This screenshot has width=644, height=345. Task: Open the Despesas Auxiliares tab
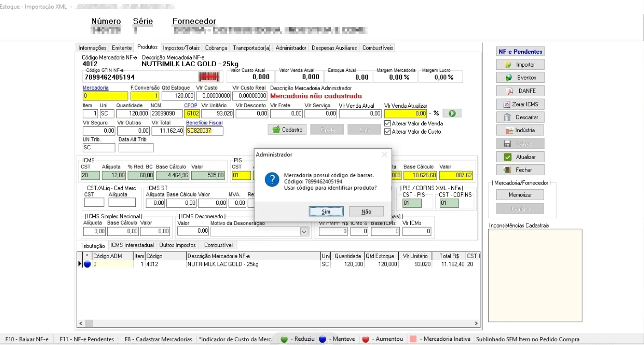coord(334,48)
